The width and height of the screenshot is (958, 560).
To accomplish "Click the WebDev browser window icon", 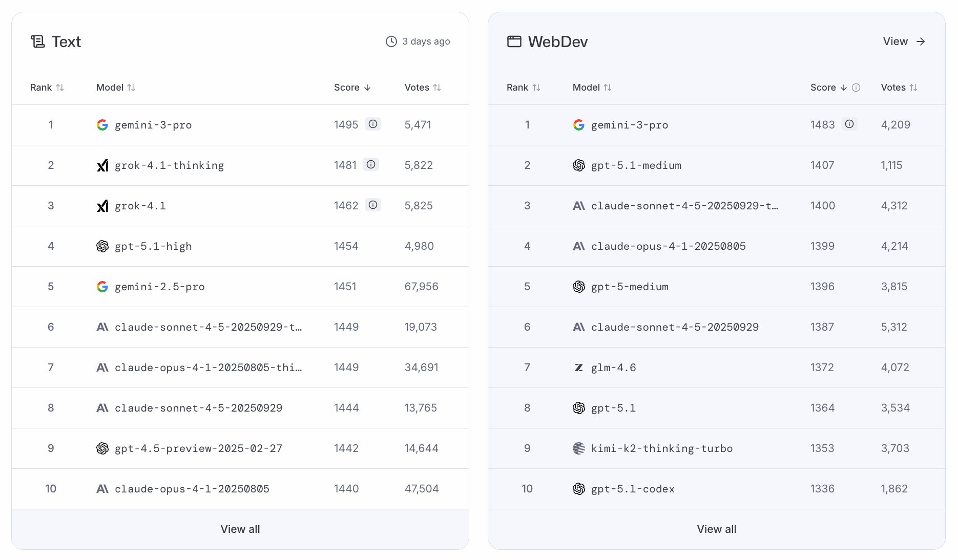I will pos(514,41).
